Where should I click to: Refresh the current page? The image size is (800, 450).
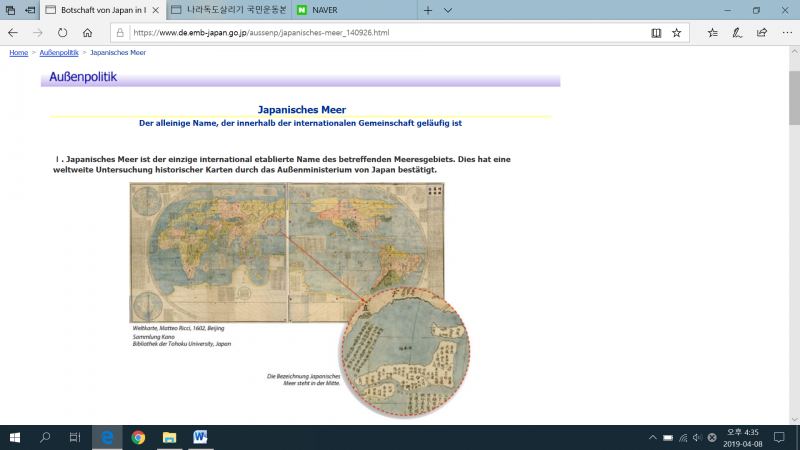(63, 32)
